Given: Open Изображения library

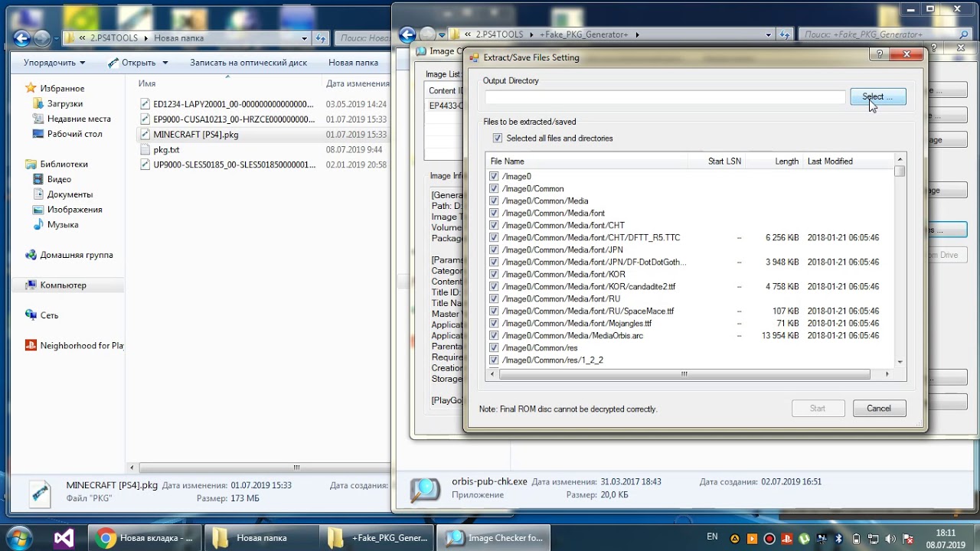Looking at the screenshot, I should point(74,210).
